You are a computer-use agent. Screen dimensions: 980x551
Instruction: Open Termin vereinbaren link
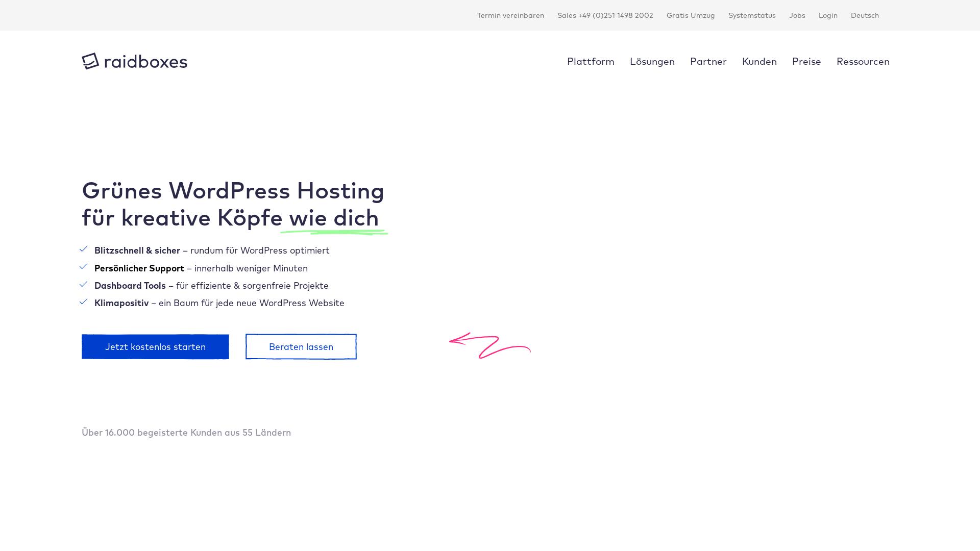coord(510,15)
